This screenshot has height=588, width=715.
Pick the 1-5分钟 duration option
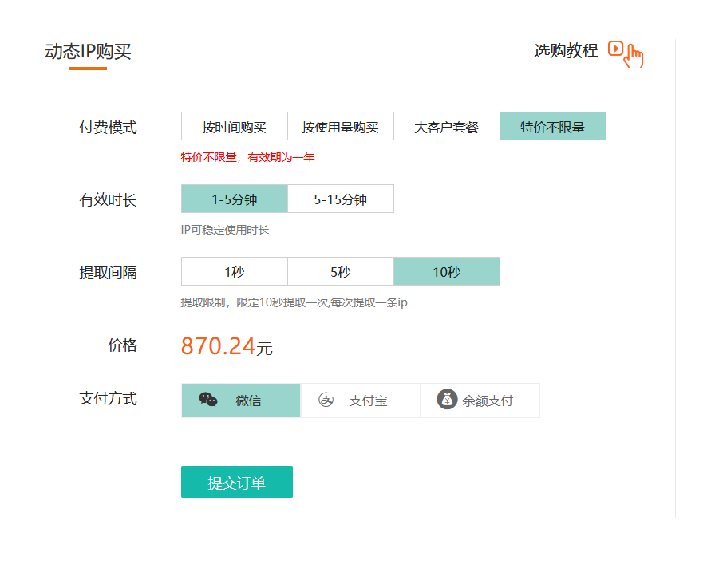pos(234,199)
